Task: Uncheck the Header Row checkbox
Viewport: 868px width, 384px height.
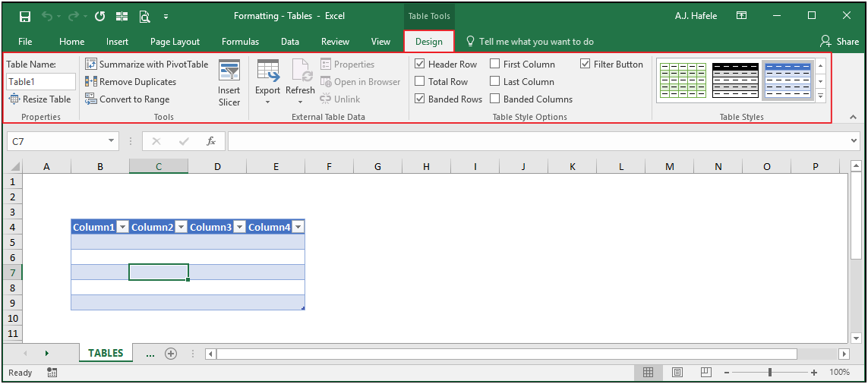Action: click(x=420, y=65)
